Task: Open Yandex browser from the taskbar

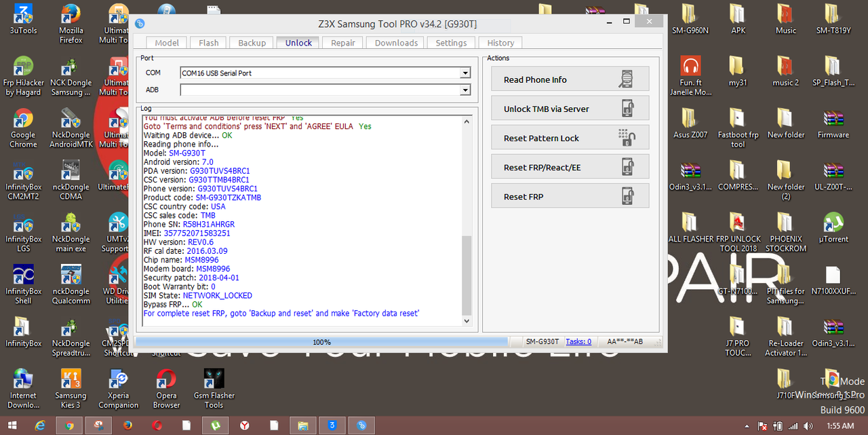Action: point(244,425)
